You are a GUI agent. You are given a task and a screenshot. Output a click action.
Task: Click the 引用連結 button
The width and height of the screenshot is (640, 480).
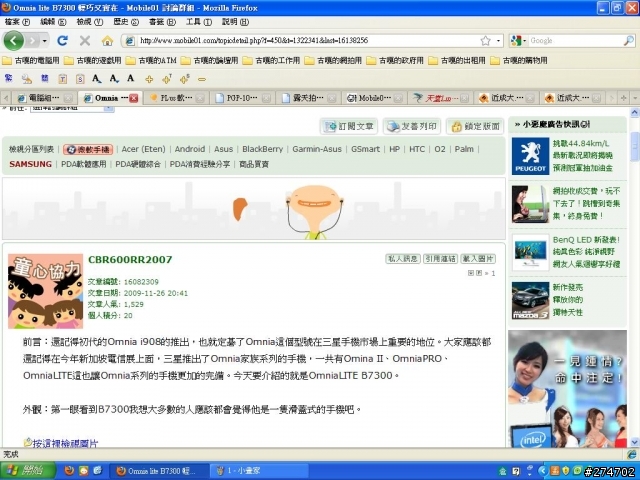point(440,259)
